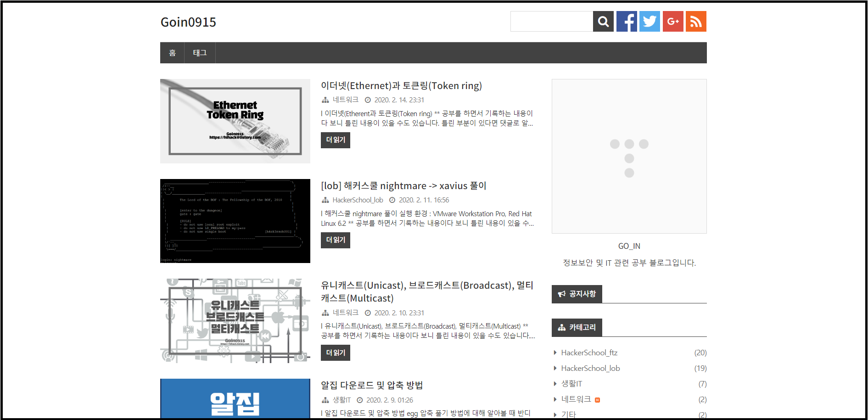Screen dimensions: 868x420
Task: Click the clock icon beside 2020. 2. 10. 23:31
Action: [x=368, y=313]
